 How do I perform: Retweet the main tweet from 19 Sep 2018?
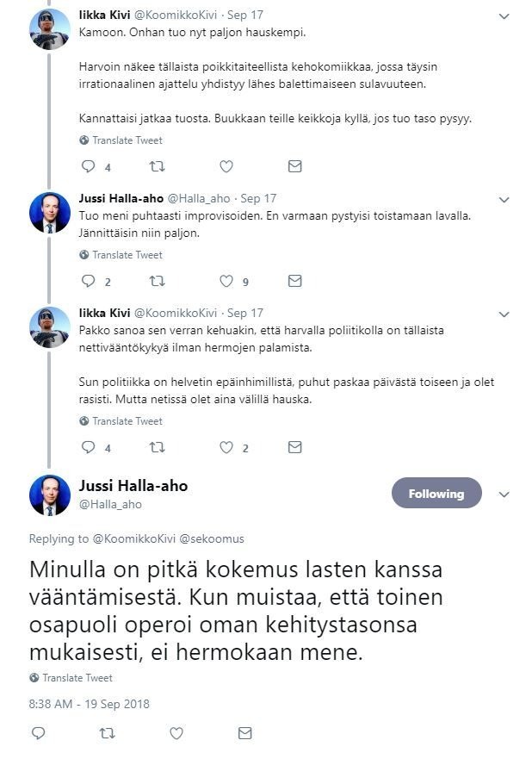107,733
